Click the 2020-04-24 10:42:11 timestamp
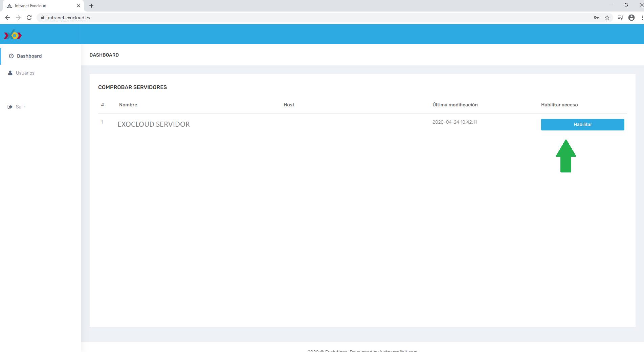This screenshot has width=644, height=352. [454, 122]
